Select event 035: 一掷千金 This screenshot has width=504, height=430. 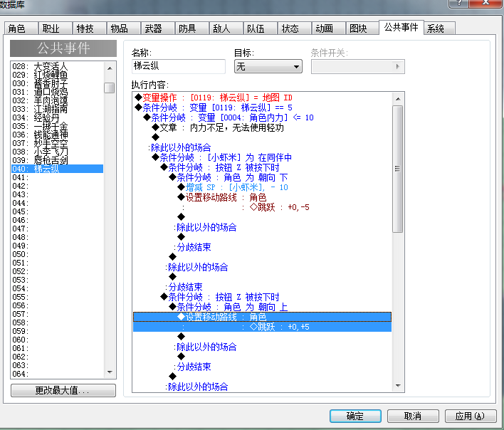(x=57, y=126)
